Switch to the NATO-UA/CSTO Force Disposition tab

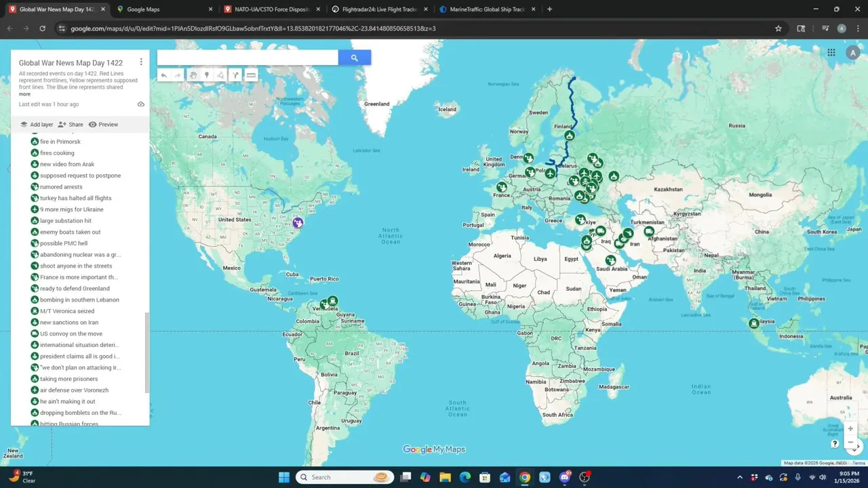(x=272, y=9)
